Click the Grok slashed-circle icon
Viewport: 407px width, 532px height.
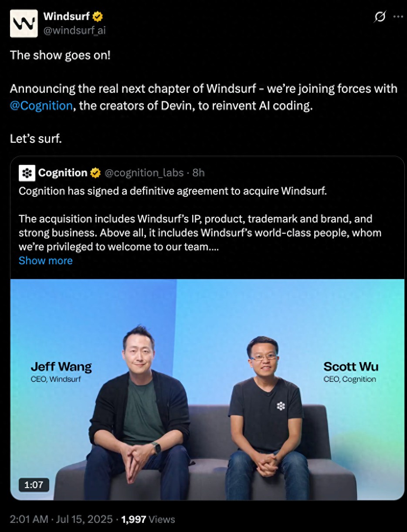[380, 17]
